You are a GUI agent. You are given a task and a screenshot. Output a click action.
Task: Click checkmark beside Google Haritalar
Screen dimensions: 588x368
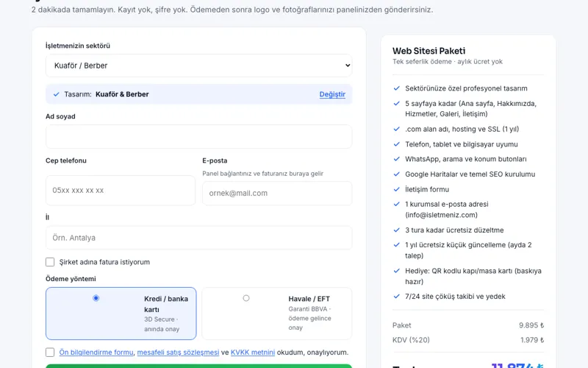[x=396, y=174]
